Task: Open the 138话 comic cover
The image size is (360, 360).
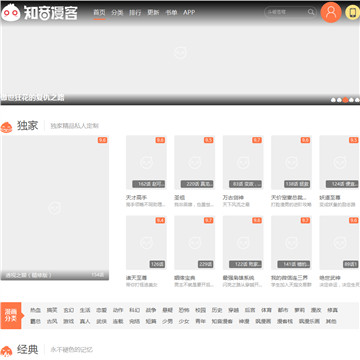Action: click(x=291, y=162)
